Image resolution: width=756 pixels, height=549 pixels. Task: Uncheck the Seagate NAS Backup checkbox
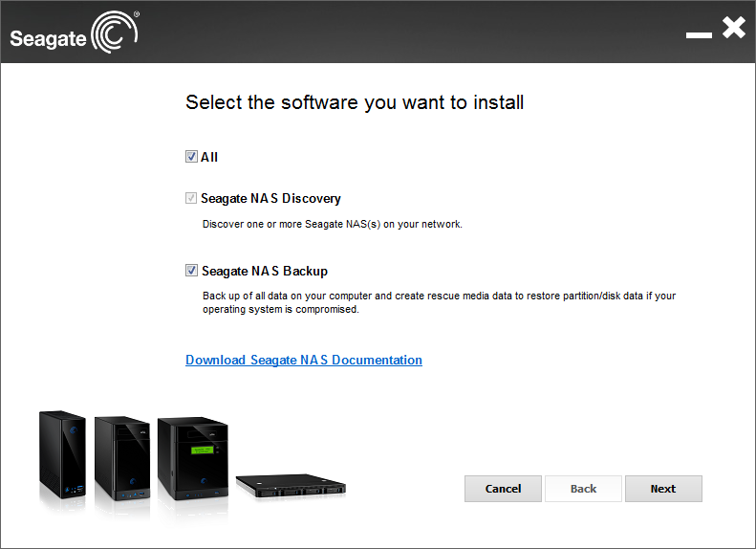tap(191, 270)
